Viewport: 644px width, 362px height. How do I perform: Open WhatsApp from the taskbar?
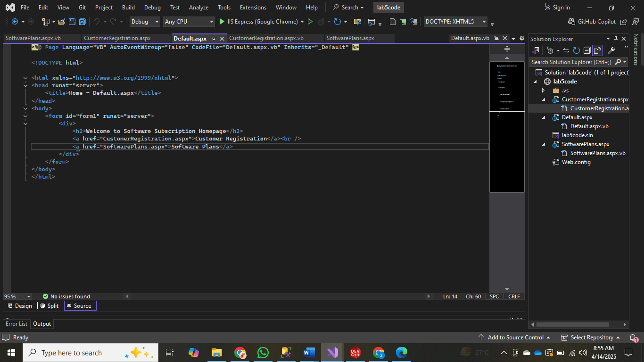tap(263, 353)
